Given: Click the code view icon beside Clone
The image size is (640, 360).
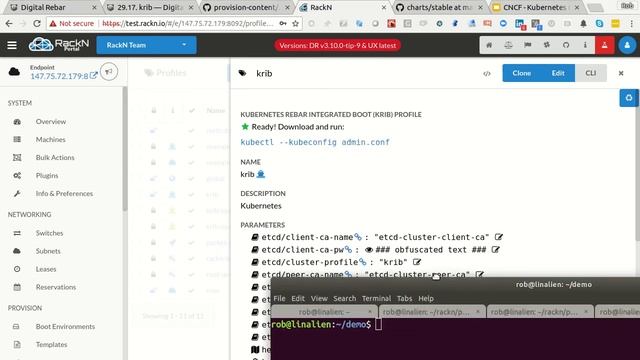Looking at the screenshot, I should coord(487,73).
